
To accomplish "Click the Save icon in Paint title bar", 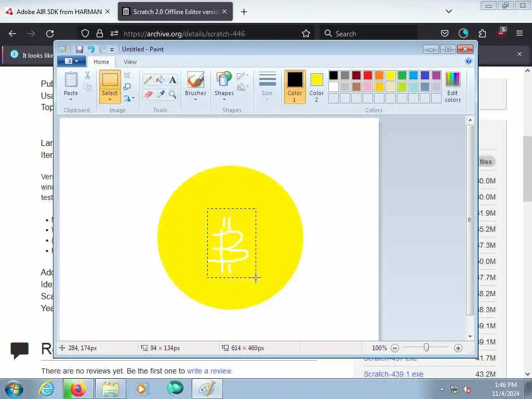I will 79,49.
